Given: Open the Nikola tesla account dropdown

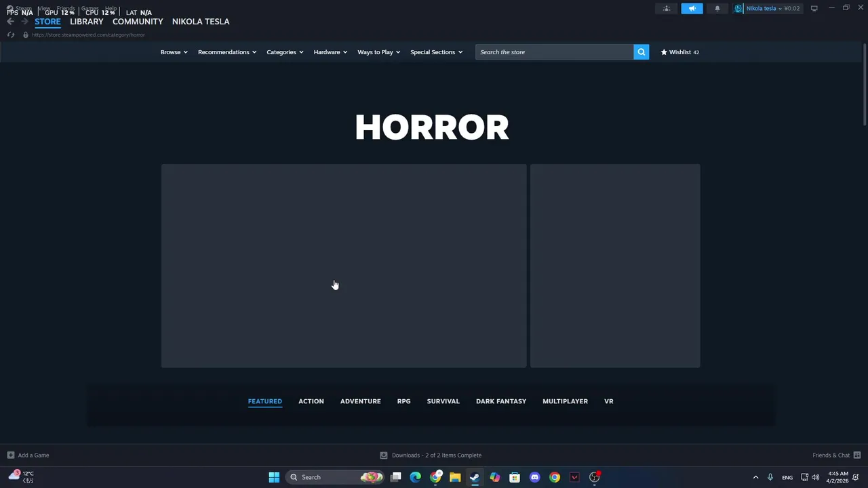Looking at the screenshot, I should 764,8.
